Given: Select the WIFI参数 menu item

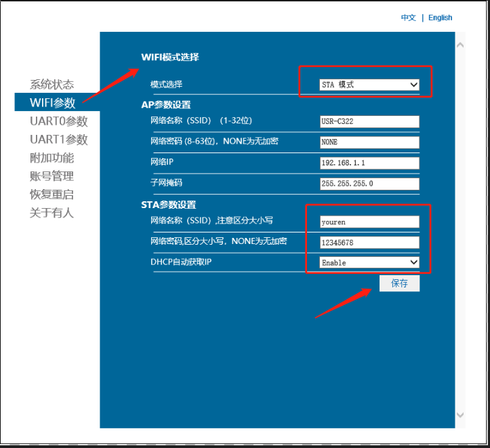Looking at the screenshot, I should (53, 103).
